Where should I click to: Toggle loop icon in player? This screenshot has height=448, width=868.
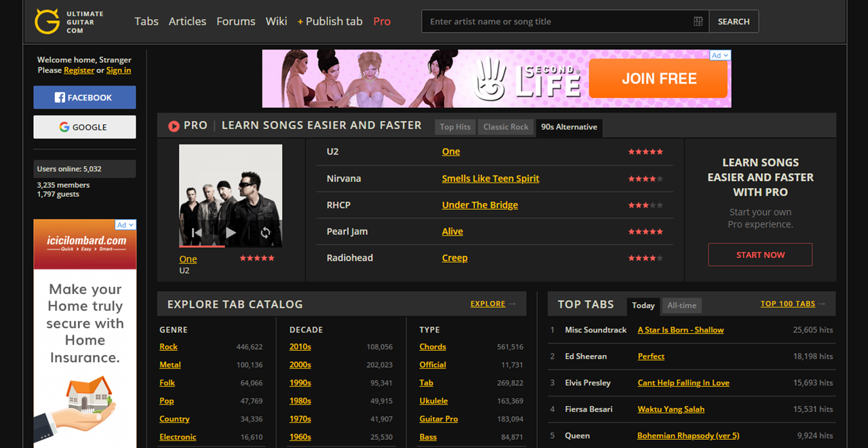[x=265, y=233]
